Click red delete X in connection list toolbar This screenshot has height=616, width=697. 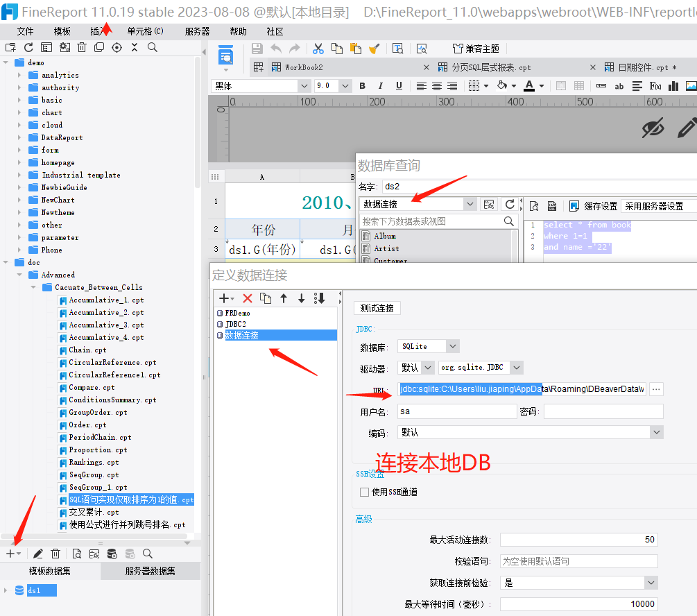(248, 298)
